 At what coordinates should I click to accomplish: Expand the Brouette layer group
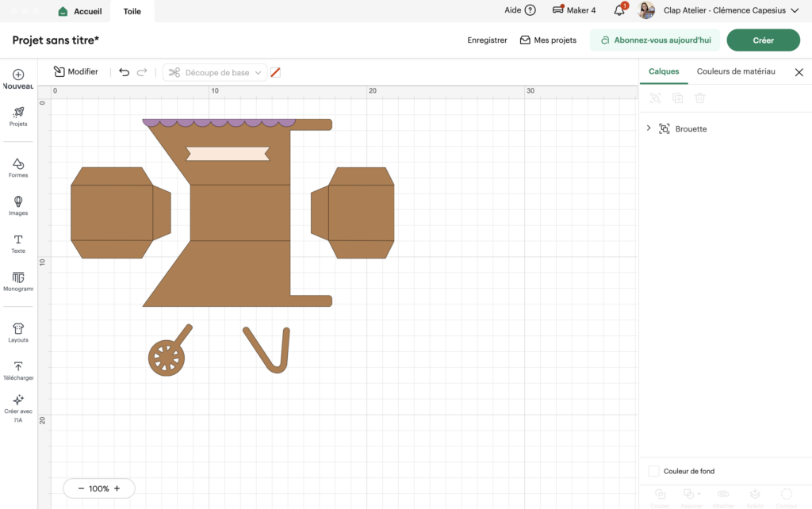point(649,128)
